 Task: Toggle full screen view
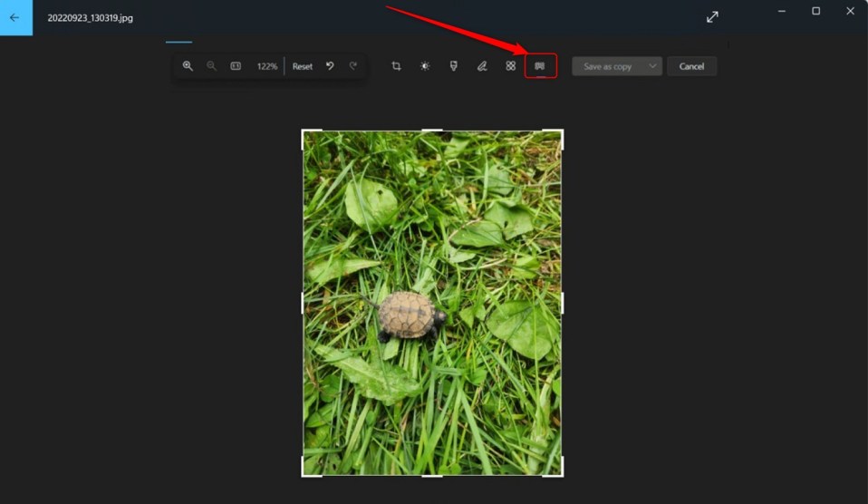tap(712, 17)
